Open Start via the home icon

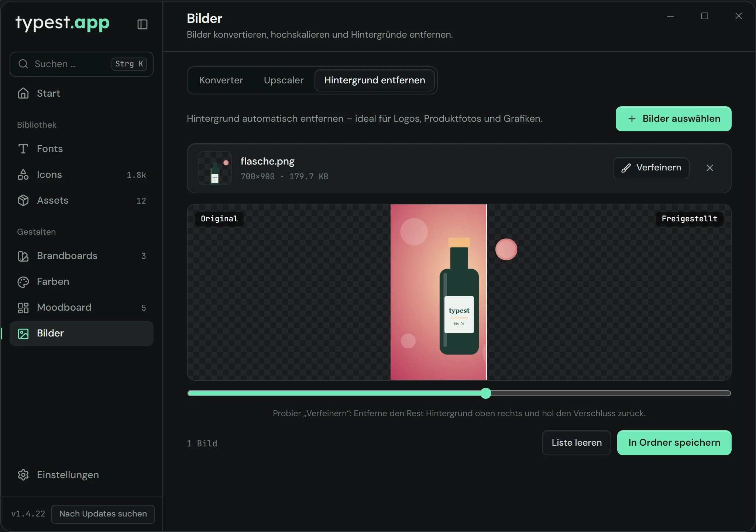point(23,93)
